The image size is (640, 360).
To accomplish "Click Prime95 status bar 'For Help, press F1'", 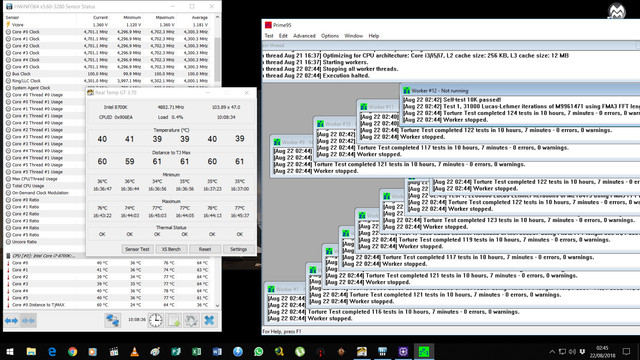I will pos(282,331).
